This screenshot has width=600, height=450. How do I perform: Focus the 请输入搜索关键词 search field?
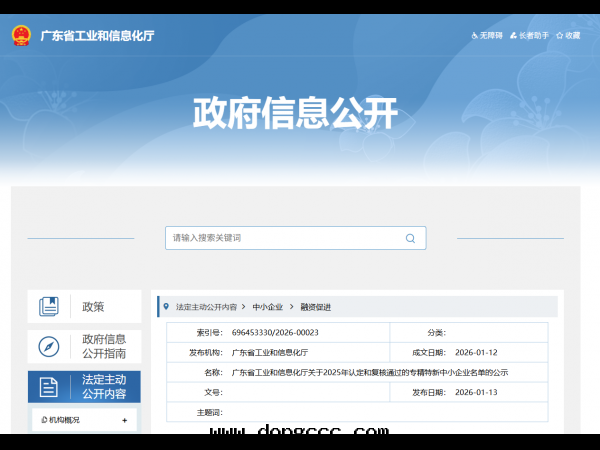click(295, 238)
